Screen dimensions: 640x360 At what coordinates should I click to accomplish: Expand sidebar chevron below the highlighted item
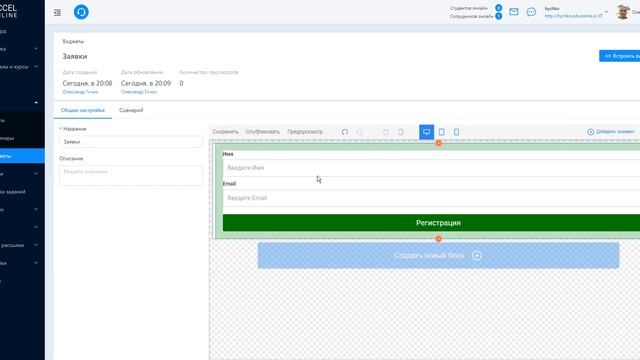[x=36, y=174]
